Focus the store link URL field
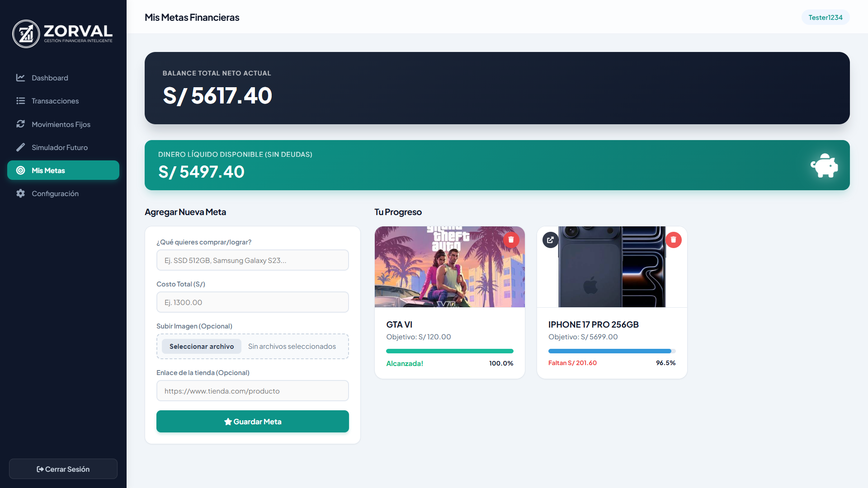868x488 pixels. (252, 391)
